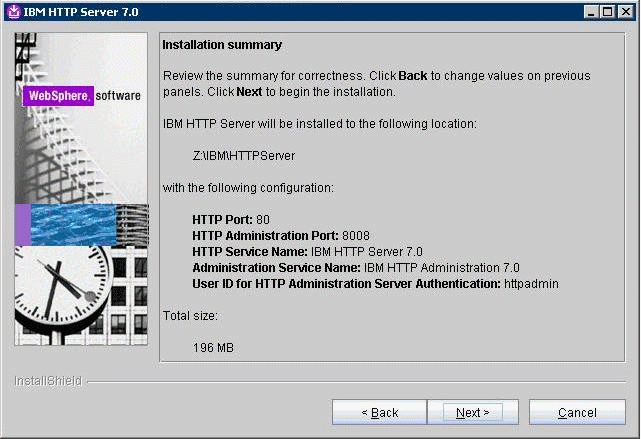Click the IBM HTTP Server 7.0 title text
This screenshot has height=439, width=641.
click(x=81, y=12)
